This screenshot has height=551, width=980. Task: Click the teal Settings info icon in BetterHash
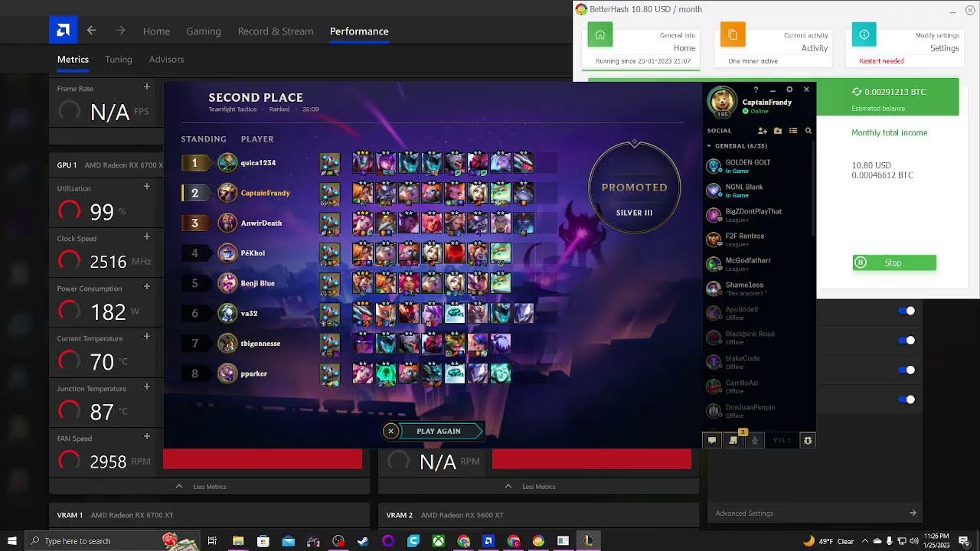click(x=864, y=35)
